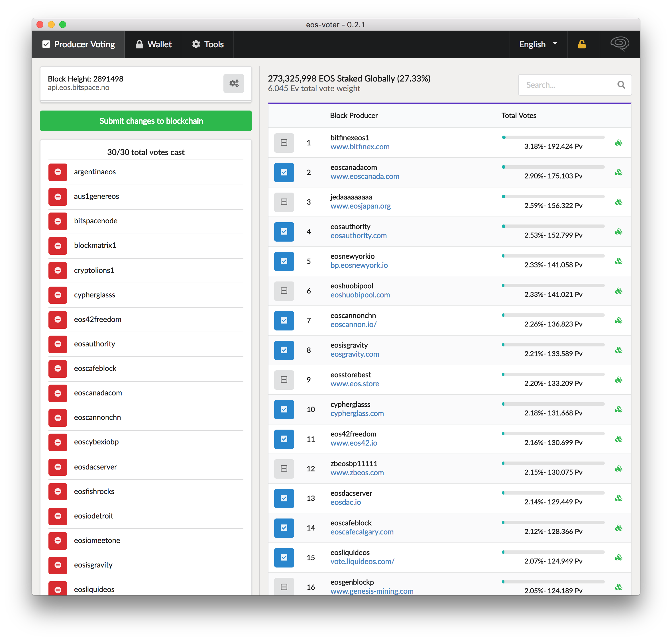Click green producer info icon for eosliquideos row
This screenshot has width=672, height=641.
tap(618, 558)
